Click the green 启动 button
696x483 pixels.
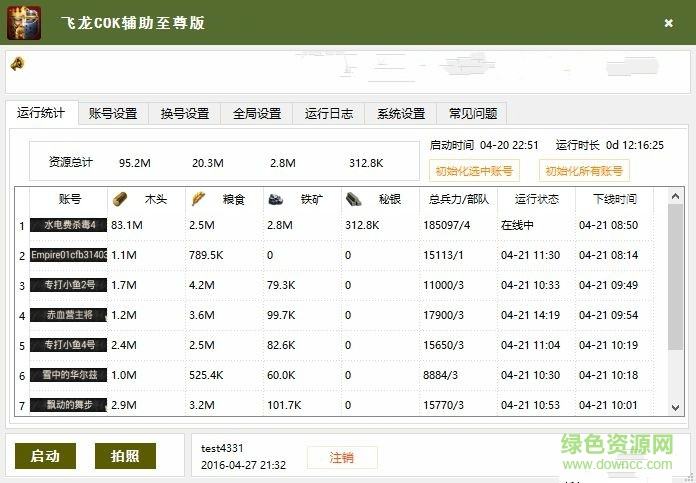45,456
